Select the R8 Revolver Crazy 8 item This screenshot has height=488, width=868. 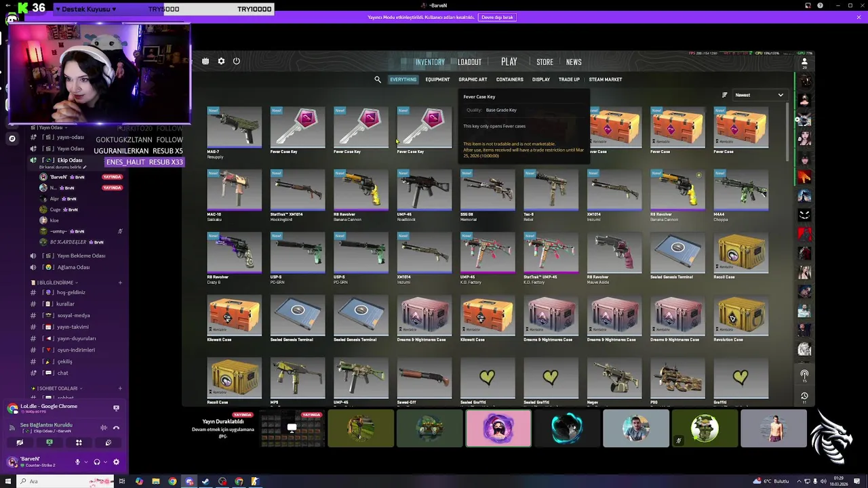pos(234,258)
